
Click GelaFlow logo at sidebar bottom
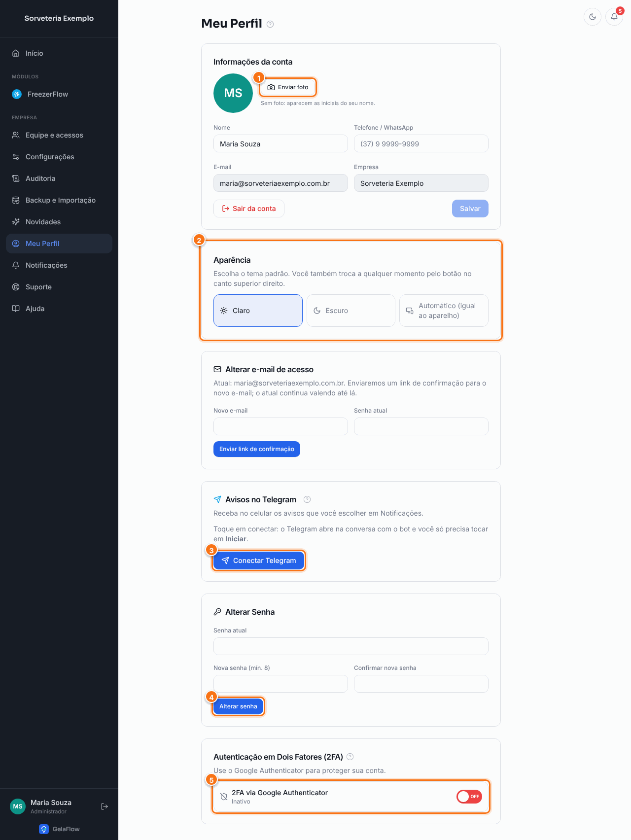[x=59, y=829]
